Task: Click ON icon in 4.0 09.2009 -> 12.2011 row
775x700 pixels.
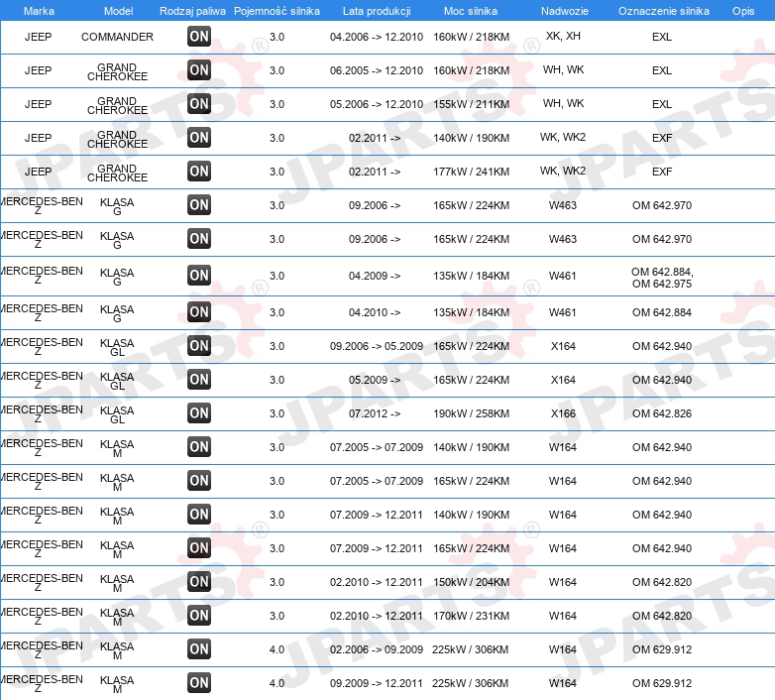Action: (x=199, y=683)
